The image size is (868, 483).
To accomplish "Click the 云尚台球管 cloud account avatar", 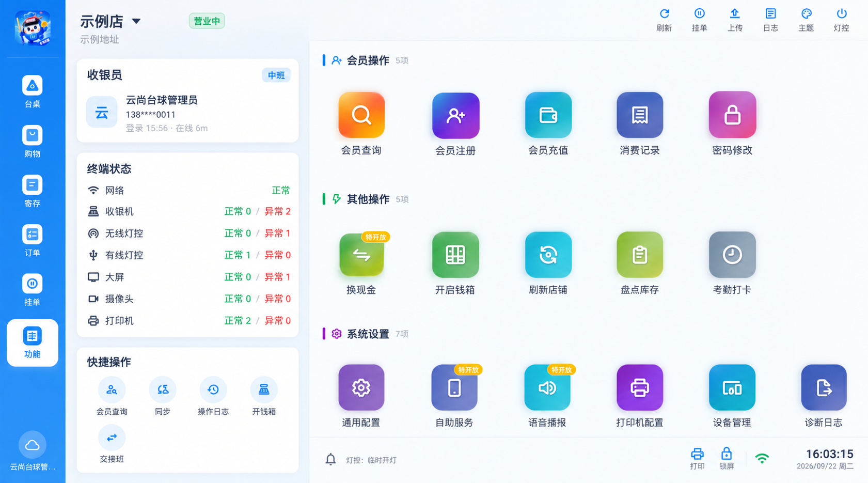I will (x=32, y=445).
